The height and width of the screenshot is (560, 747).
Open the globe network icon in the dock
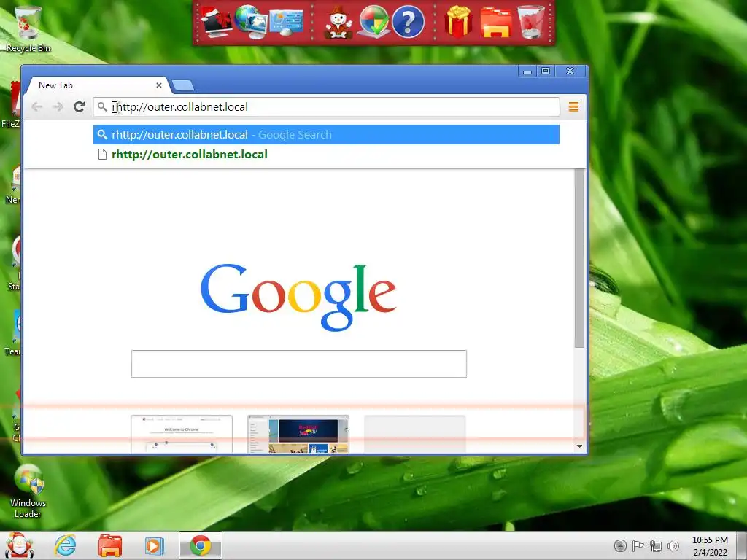(251, 21)
